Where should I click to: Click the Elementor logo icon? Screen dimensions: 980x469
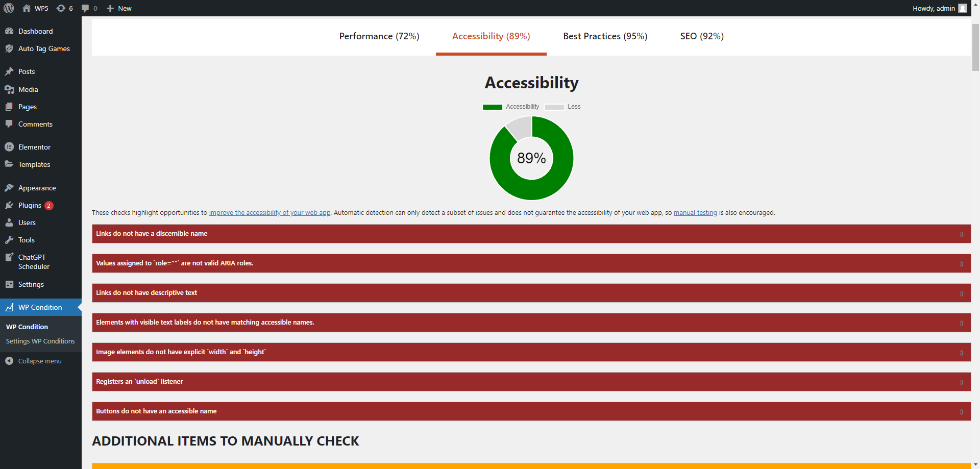pyautogui.click(x=9, y=147)
